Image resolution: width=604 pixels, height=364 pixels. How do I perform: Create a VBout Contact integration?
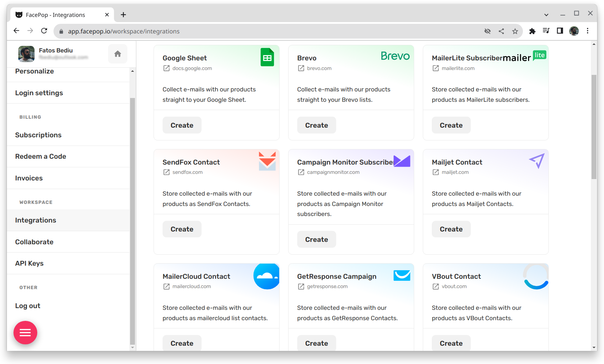tap(451, 343)
